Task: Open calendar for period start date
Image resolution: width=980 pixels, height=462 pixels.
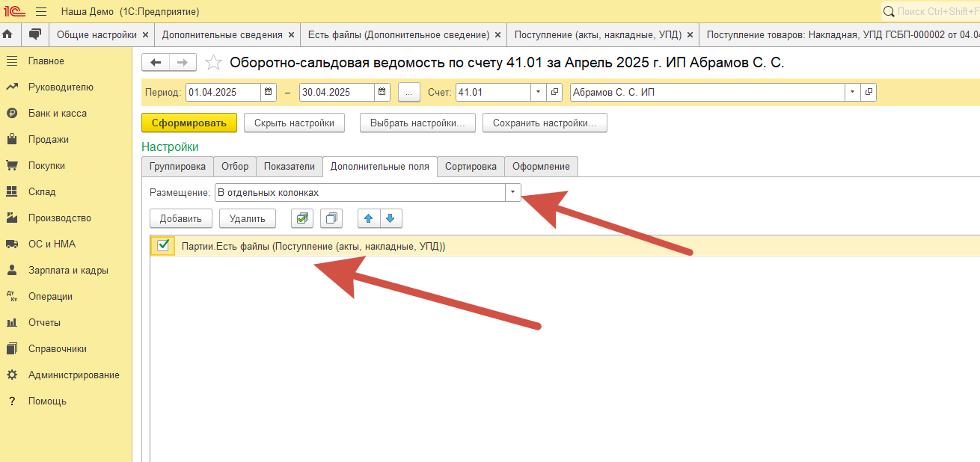Action: [269, 93]
